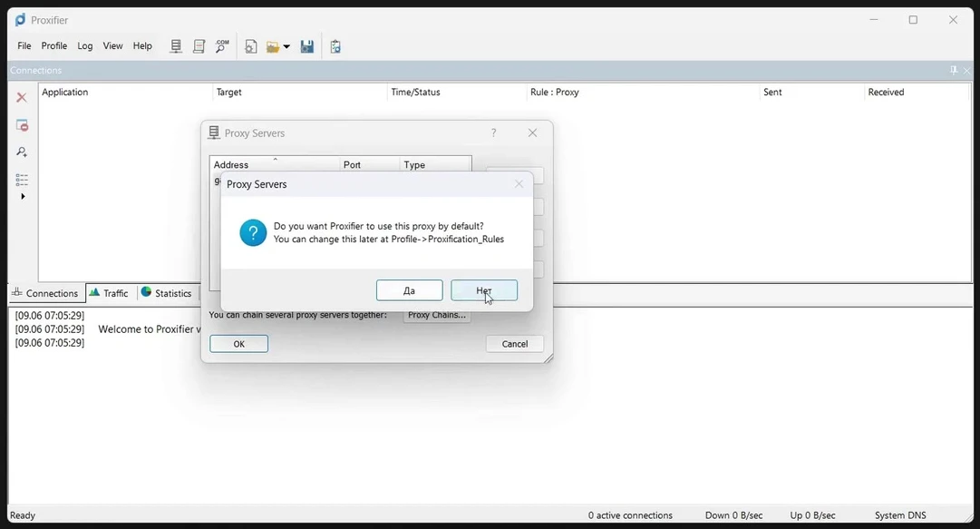The height and width of the screenshot is (529, 980).
Task: Click Proxifier logo in title bar
Action: coord(21,20)
